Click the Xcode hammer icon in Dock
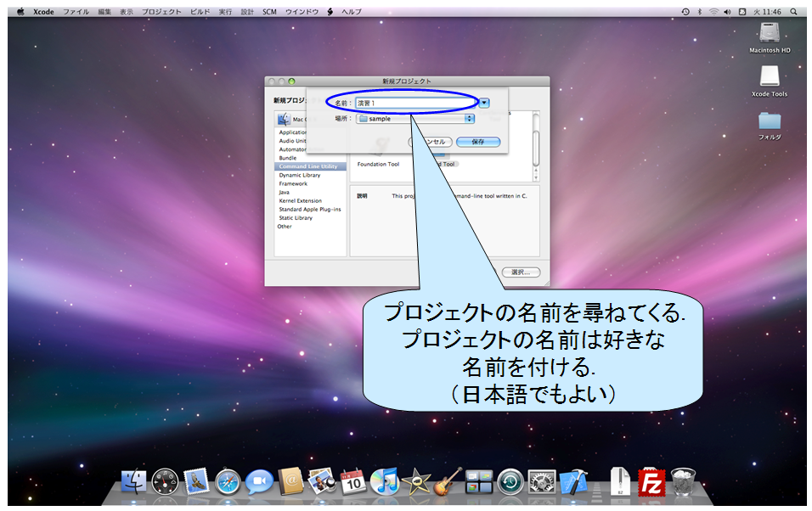812x511 pixels. 573,481
